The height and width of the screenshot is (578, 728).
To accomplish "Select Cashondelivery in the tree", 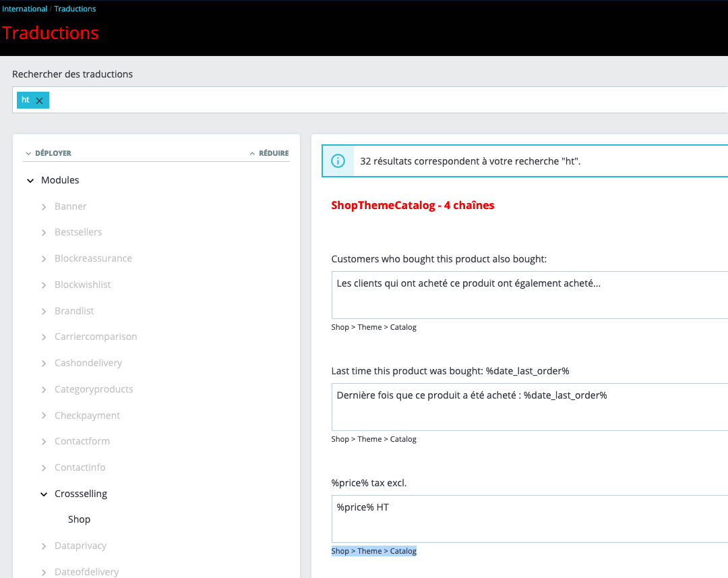I will (x=88, y=363).
